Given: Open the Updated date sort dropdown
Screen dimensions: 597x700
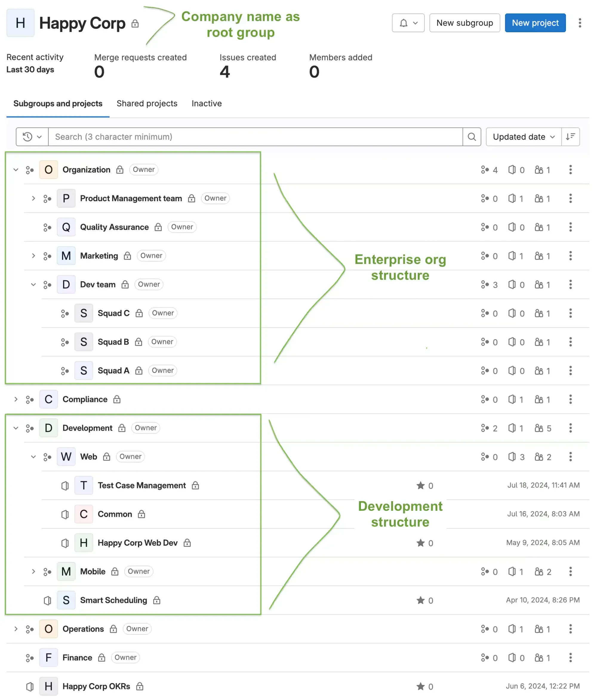Looking at the screenshot, I should (524, 137).
